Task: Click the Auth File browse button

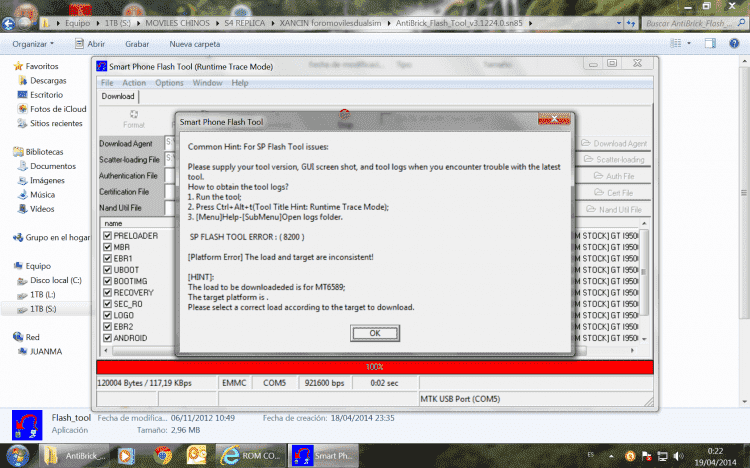Action: [614, 176]
